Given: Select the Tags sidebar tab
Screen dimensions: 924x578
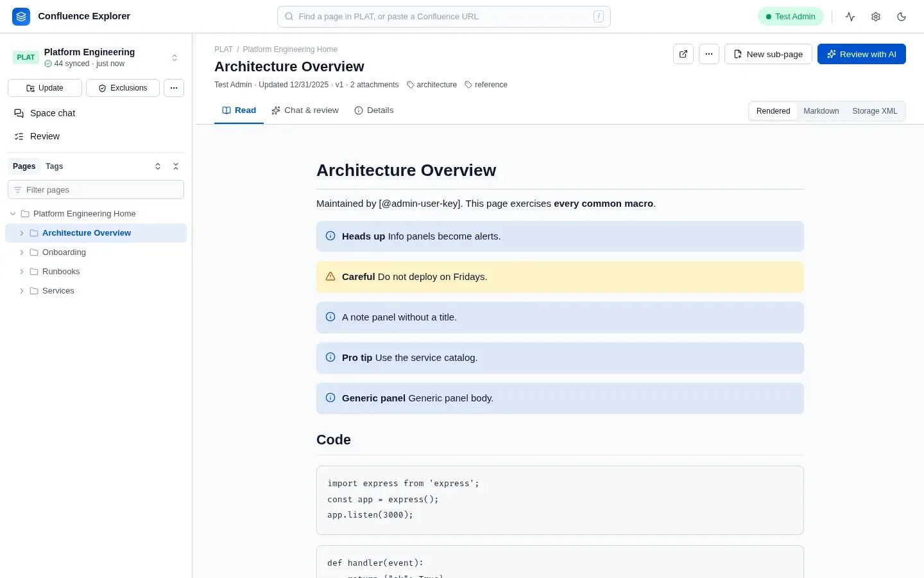Looking at the screenshot, I should (55, 166).
